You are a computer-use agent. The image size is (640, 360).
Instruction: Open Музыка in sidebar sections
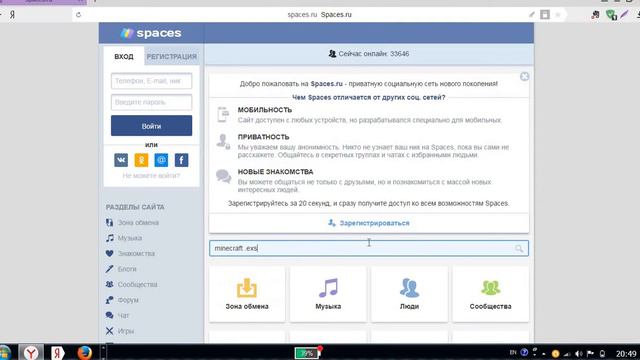click(129, 238)
